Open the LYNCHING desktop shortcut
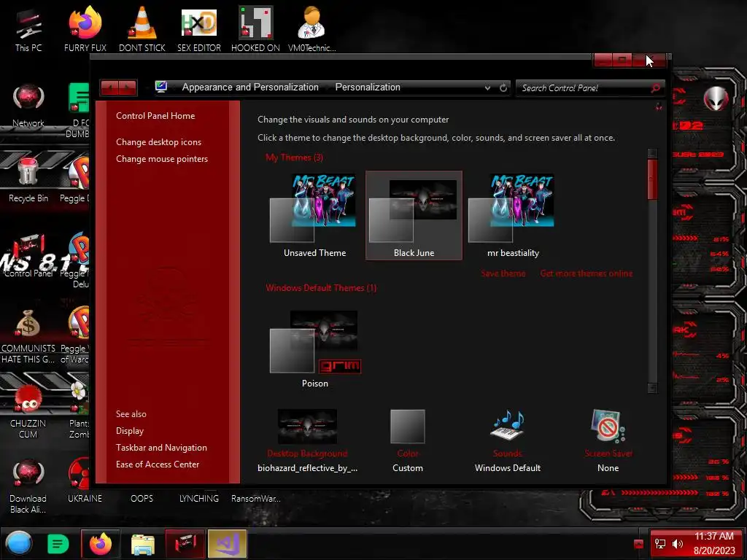The height and width of the screenshot is (560, 747). pos(198,498)
